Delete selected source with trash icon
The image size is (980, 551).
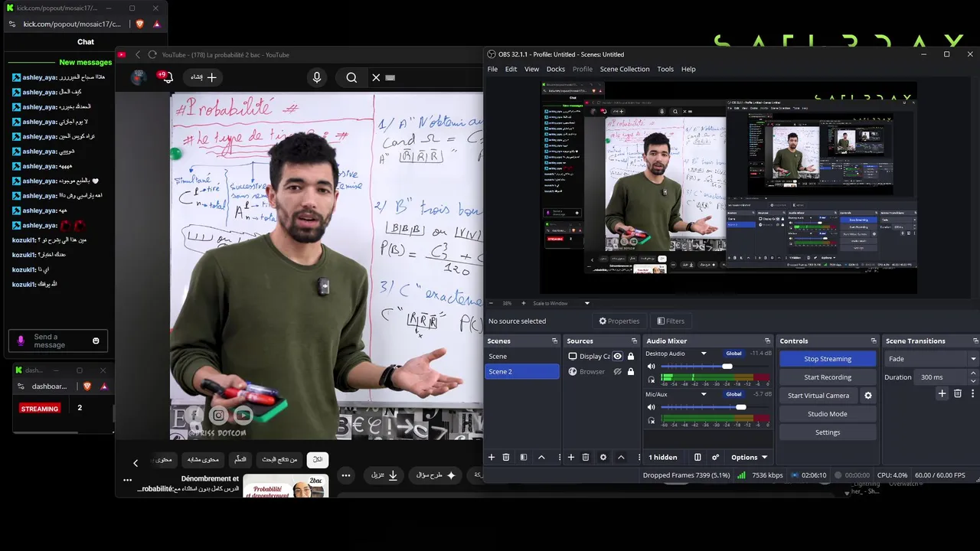586,457
